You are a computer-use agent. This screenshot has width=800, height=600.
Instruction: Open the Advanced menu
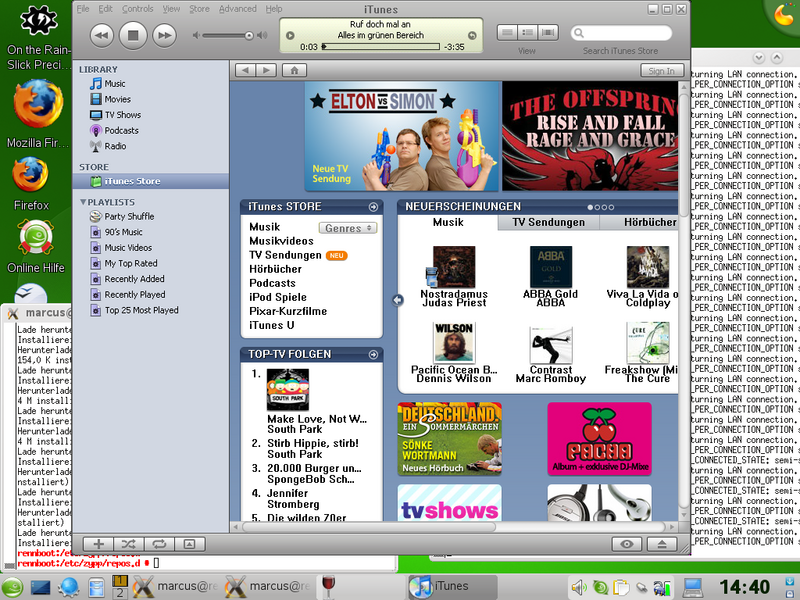(237, 9)
